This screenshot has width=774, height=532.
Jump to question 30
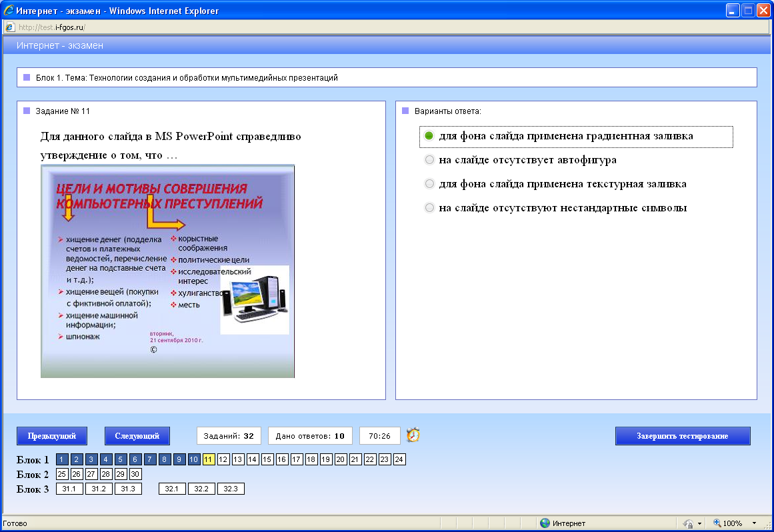135,474
